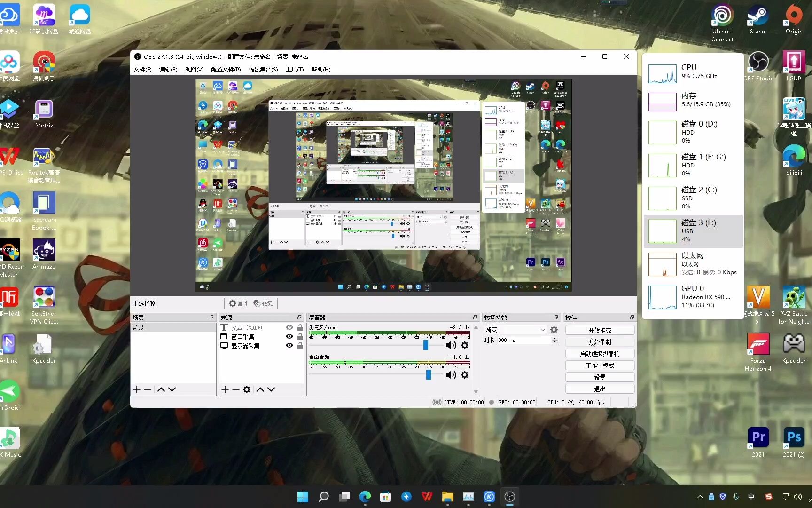Image resolution: width=812 pixels, height=508 pixels.
Task: Open 编辑(E) menu
Action: coord(168,69)
